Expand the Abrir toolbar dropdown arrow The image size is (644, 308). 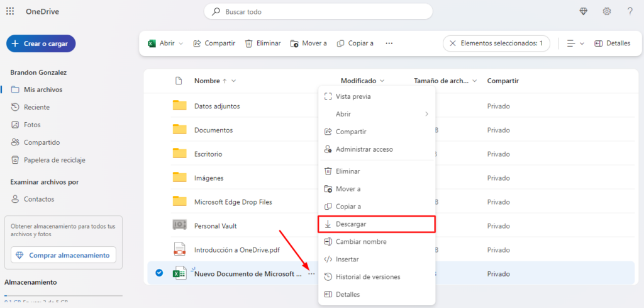180,43
